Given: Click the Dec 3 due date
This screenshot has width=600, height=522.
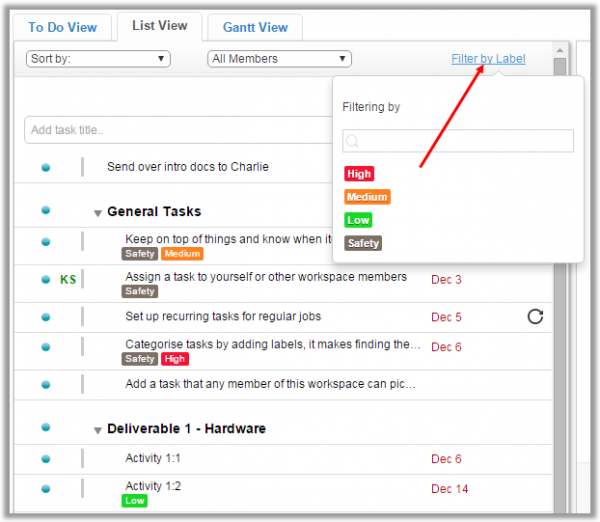Looking at the screenshot, I should [446, 280].
